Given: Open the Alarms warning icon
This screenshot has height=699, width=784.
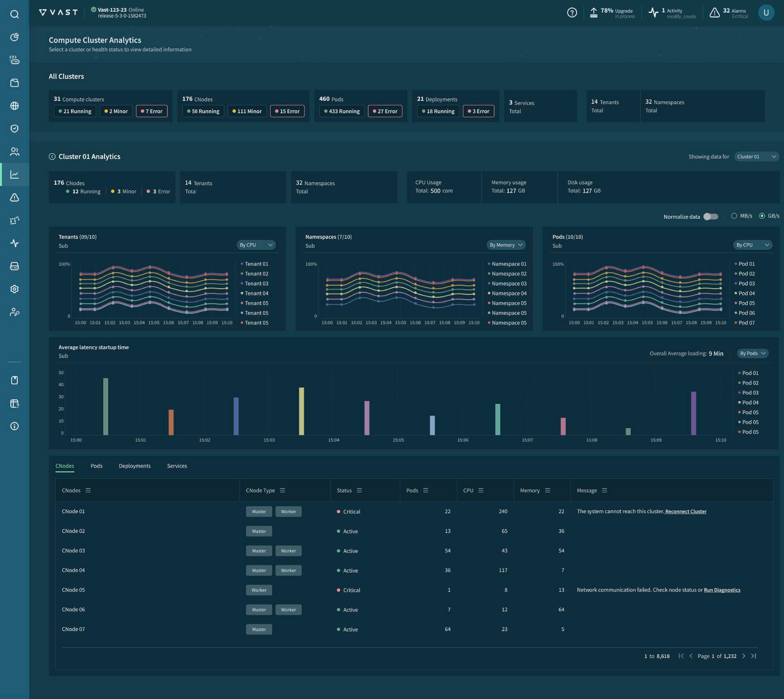Looking at the screenshot, I should point(714,13).
